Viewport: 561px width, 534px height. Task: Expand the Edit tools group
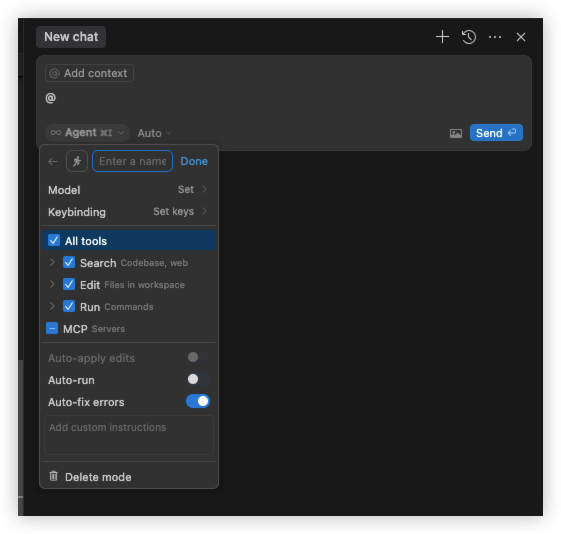[52, 284]
